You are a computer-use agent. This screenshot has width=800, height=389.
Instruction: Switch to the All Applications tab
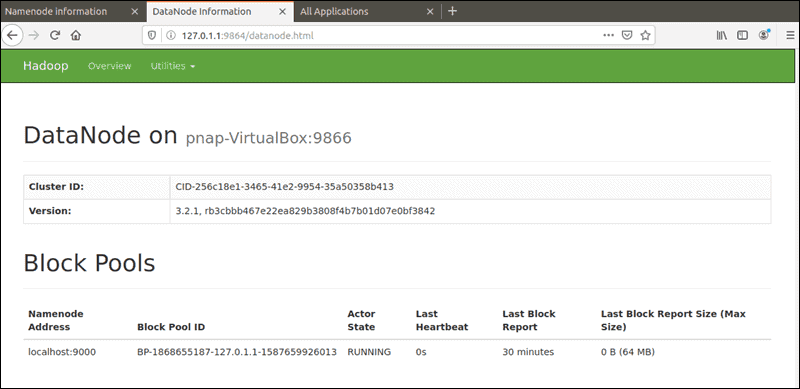click(334, 11)
